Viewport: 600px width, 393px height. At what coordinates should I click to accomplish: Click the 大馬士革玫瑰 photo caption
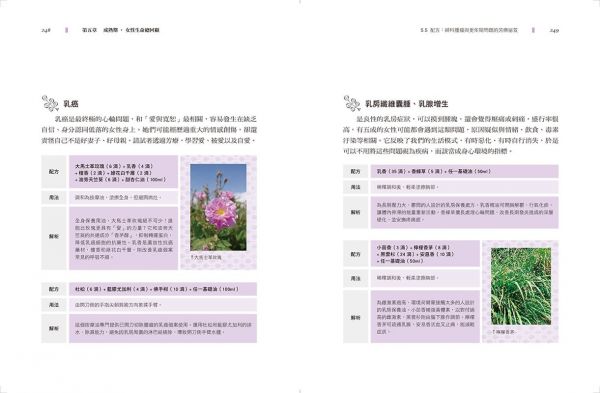[x=206, y=258]
